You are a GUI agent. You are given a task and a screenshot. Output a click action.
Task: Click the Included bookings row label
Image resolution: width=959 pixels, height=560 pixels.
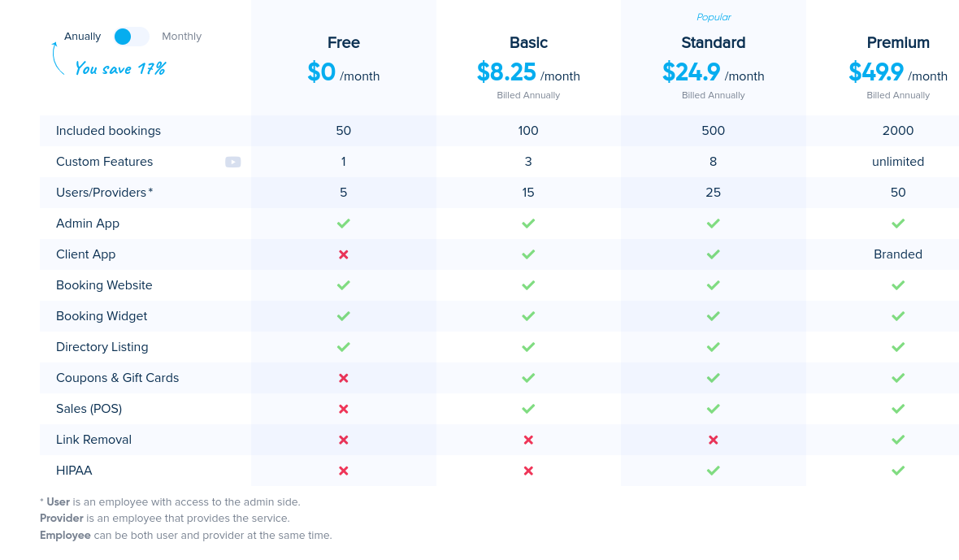pyautogui.click(x=108, y=131)
